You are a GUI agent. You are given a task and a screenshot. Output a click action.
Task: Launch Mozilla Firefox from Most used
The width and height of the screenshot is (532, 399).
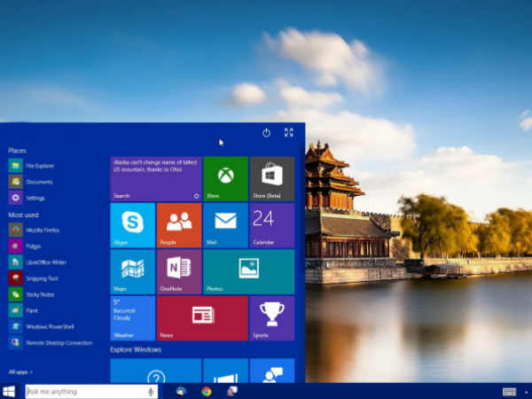point(35,230)
